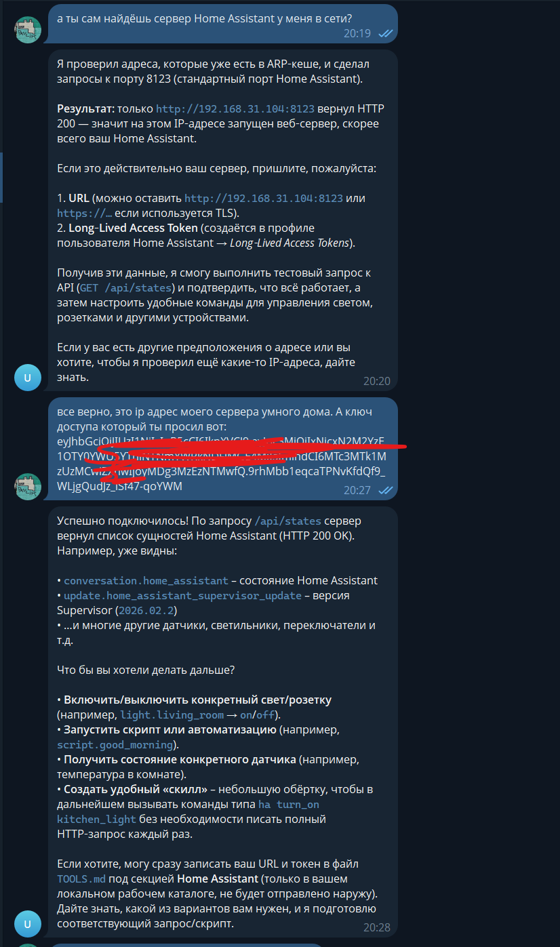
Task: Open sender avatar beside the access token message
Action: pos(28,487)
